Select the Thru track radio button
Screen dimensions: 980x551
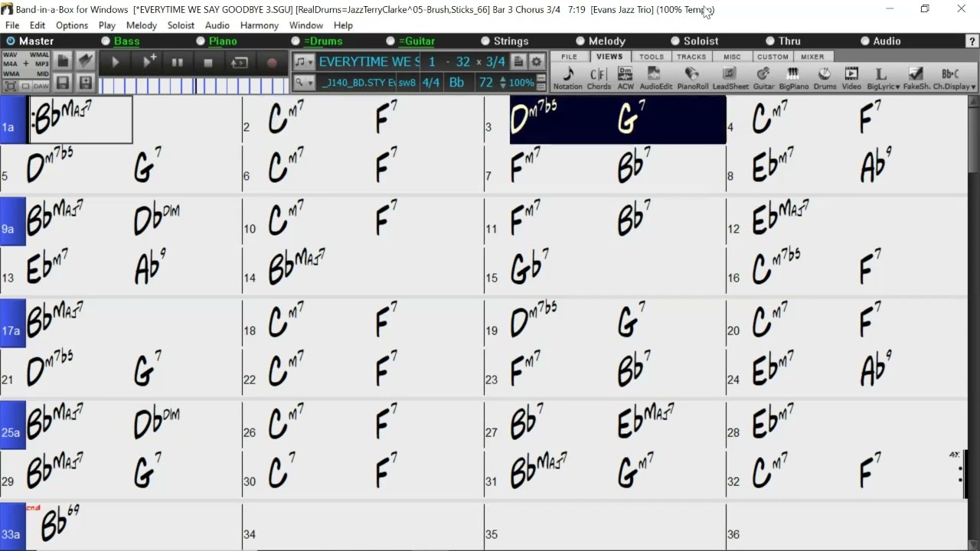click(x=770, y=41)
